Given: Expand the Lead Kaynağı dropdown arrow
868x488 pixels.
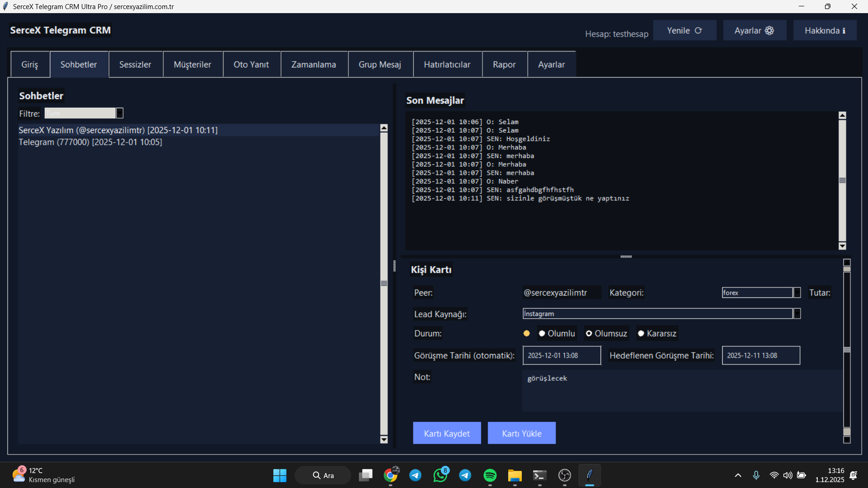Looking at the screenshot, I should (797, 314).
